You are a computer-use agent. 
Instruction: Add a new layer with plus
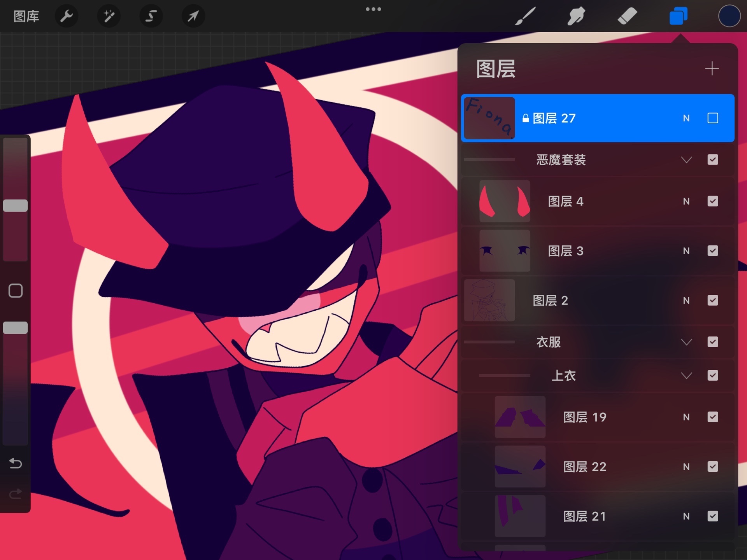click(712, 68)
